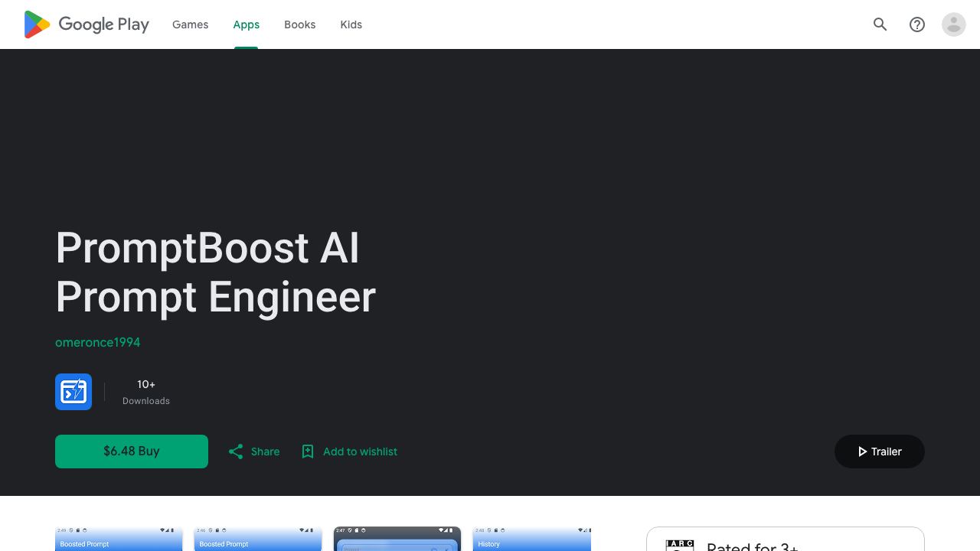Click the Share text label
This screenshot has width=980, height=551.
(x=265, y=452)
